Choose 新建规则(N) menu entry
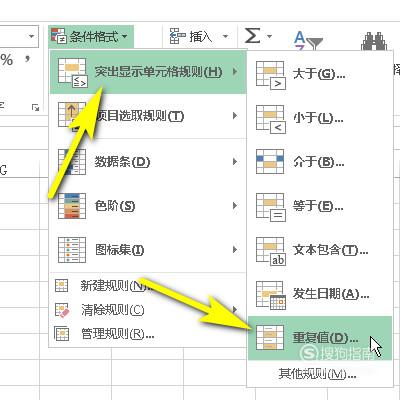400x400 pixels. tap(148, 286)
